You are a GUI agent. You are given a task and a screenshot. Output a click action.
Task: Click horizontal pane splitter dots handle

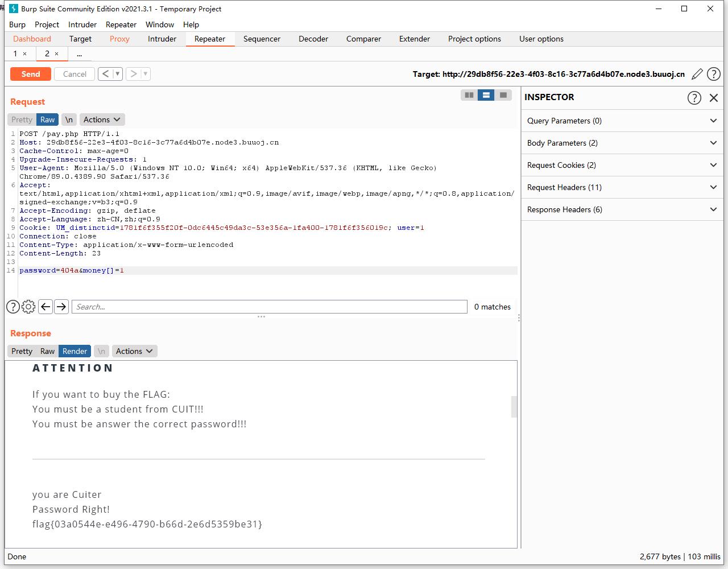point(262,316)
